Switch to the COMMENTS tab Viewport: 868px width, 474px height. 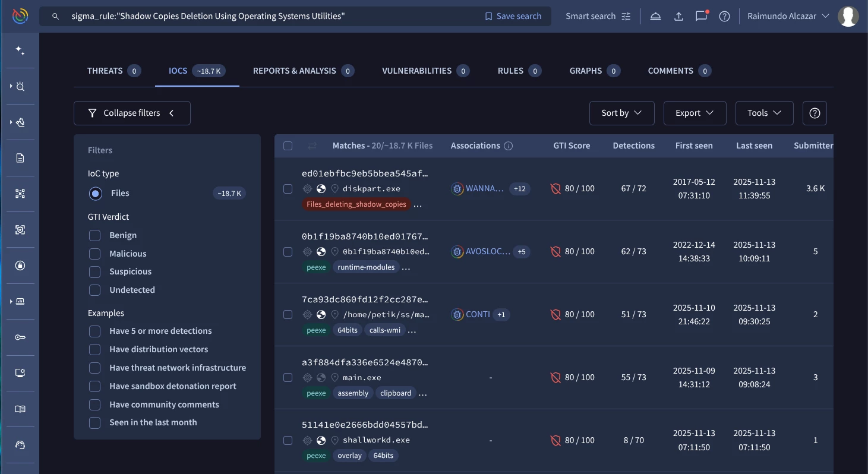(680, 71)
